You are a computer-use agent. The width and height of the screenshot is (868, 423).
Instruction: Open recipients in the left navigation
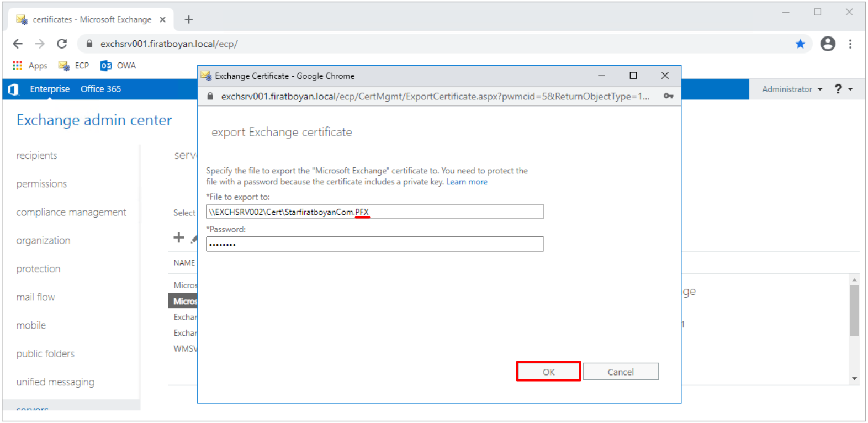[36, 155]
